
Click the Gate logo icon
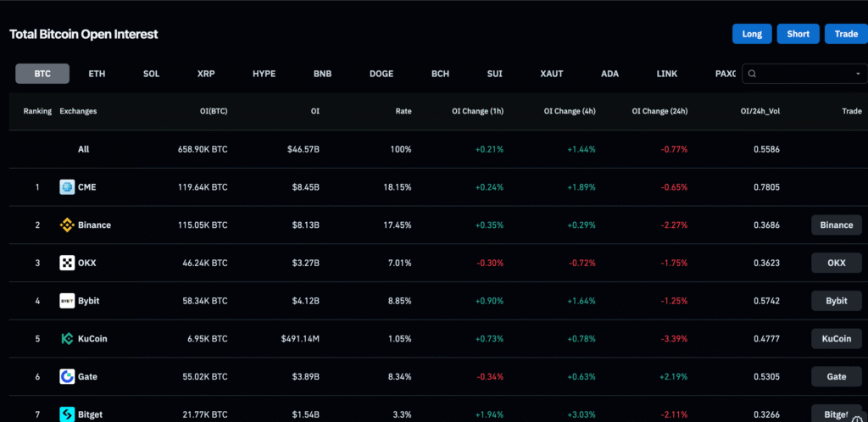pyautogui.click(x=67, y=376)
